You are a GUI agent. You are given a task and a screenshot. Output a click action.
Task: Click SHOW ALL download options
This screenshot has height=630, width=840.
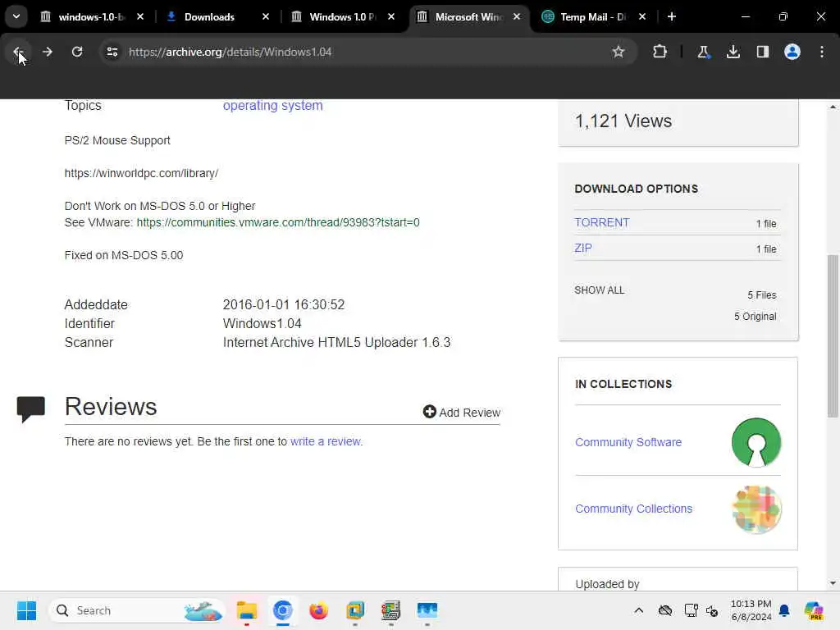[599, 290]
